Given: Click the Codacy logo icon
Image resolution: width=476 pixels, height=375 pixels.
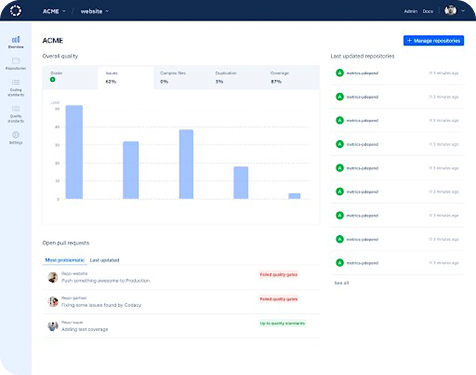Looking at the screenshot, I should [15, 11].
